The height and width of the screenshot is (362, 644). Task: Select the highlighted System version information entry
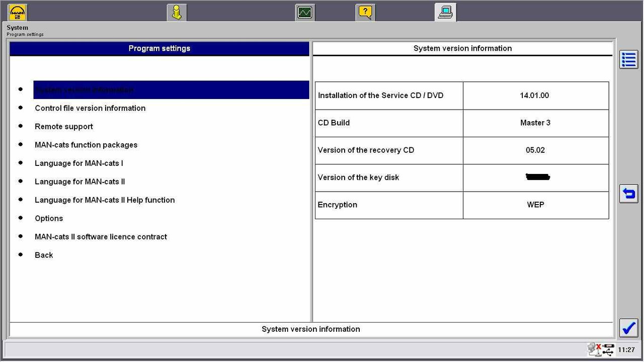171,89
